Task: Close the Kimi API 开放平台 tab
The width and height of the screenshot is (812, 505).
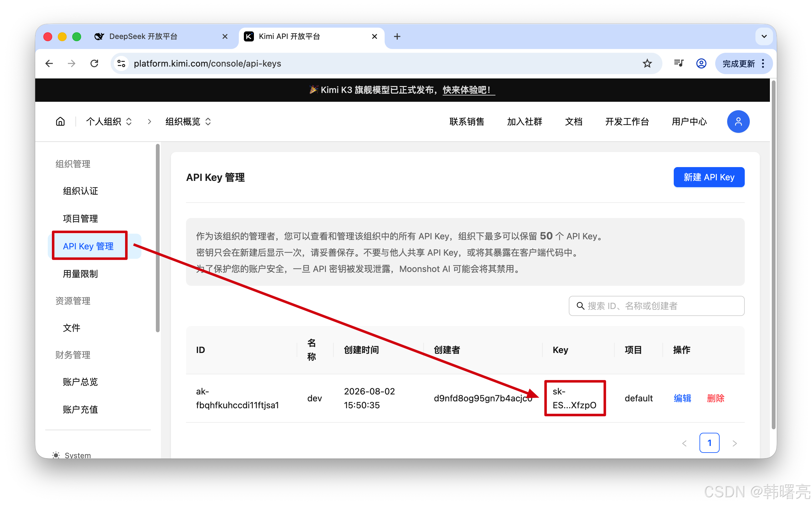Action: 375,36
